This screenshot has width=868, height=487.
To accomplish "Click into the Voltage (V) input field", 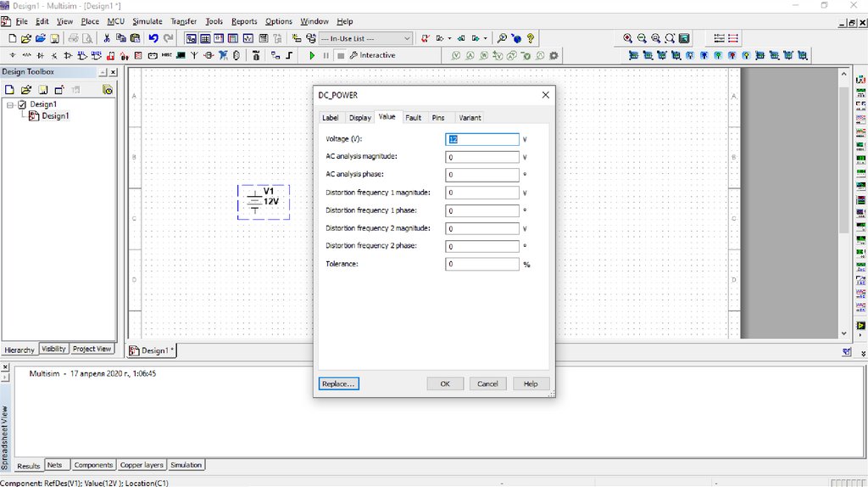I will click(482, 139).
